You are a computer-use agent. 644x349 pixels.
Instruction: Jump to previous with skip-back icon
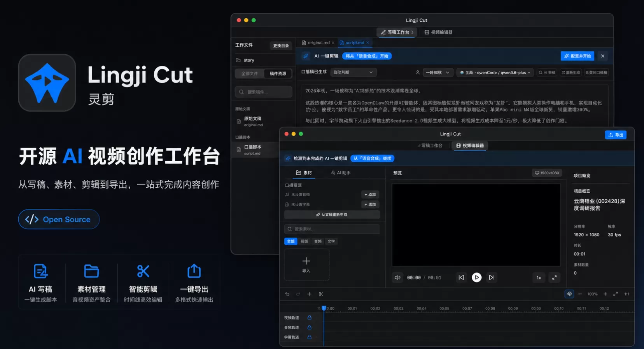[x=461, y=277]
